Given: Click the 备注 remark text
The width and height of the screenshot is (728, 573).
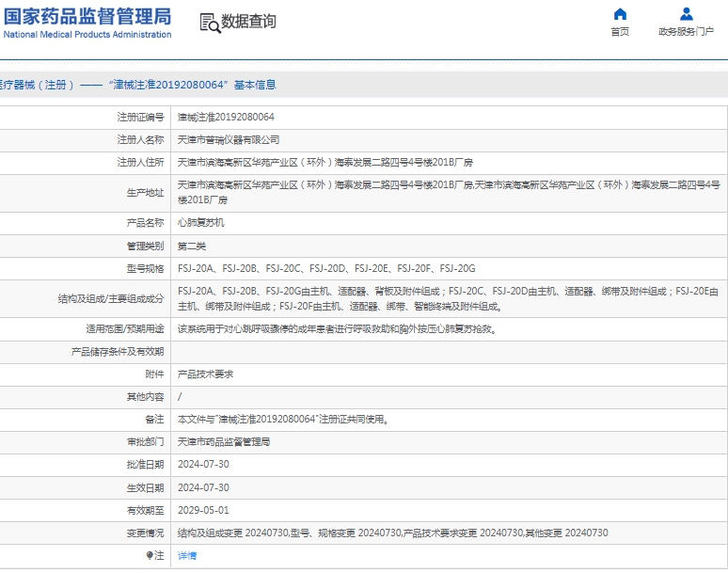Looking at the screenshot, I should pyautogui.click(x=283, y=420).
